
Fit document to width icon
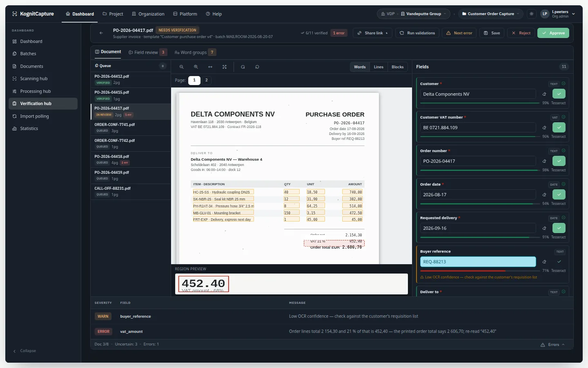210,67
